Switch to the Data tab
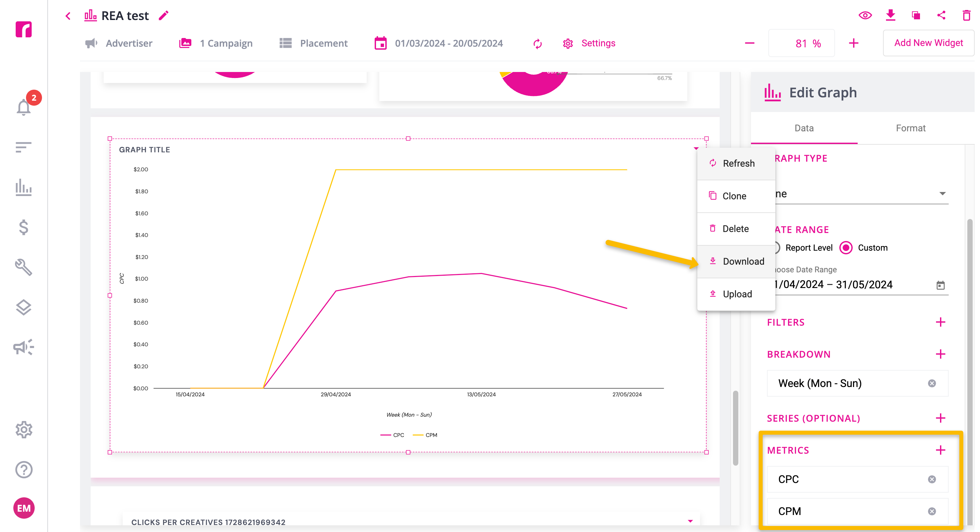The height and width of the screenshot is (532, 980). point(804,128)
